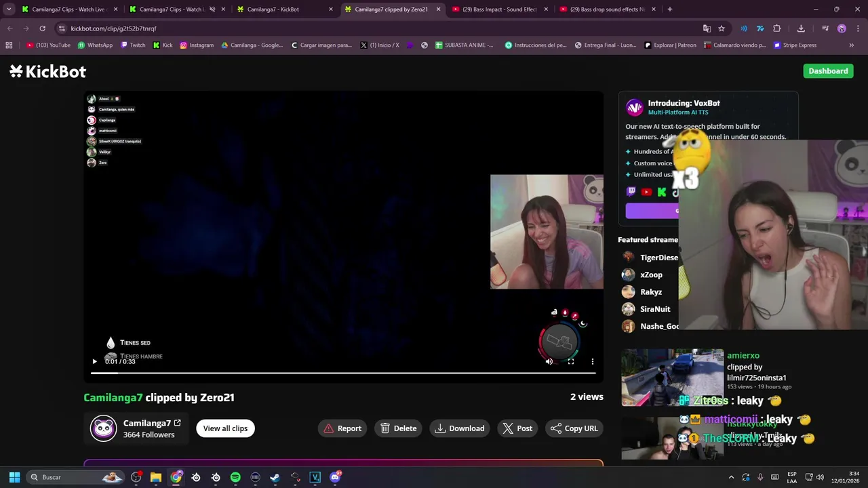This screenshot has height=488, width=868.
Task: Open the WhatsApp bookmark
Action: click(x=95, y=45)
